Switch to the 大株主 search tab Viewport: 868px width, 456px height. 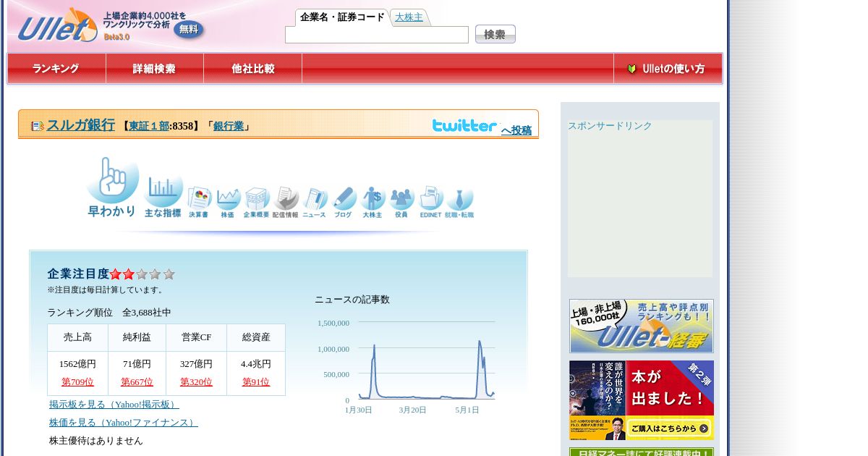coord(409,17)
